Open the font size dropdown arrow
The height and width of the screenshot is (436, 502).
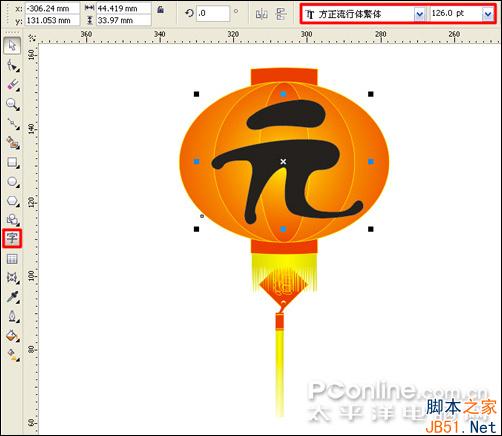pos(487,14)
